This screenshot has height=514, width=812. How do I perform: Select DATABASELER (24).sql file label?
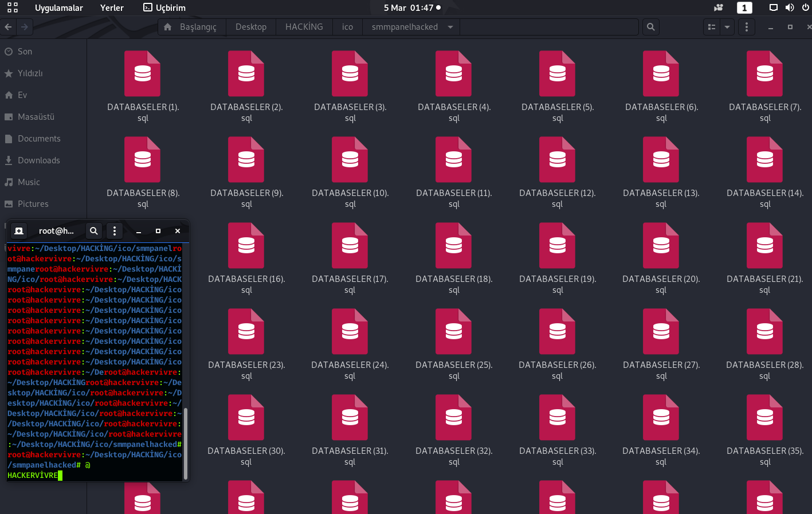click(350, 370)
